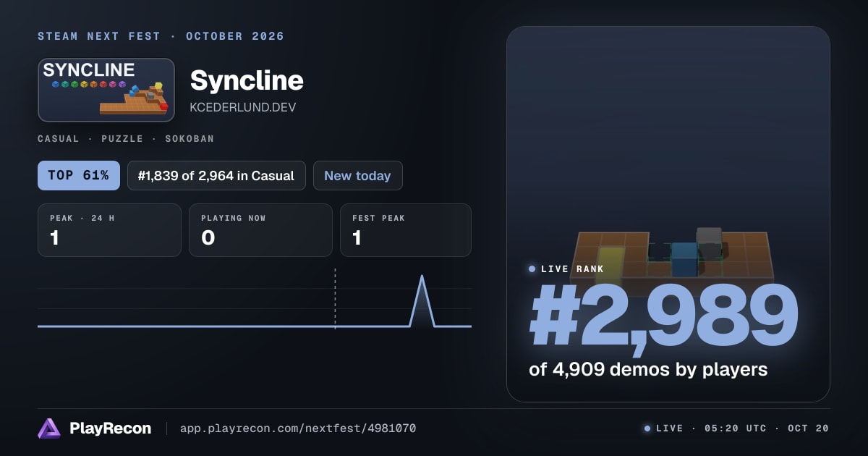Click the CASUAL tag

[59, 138]
